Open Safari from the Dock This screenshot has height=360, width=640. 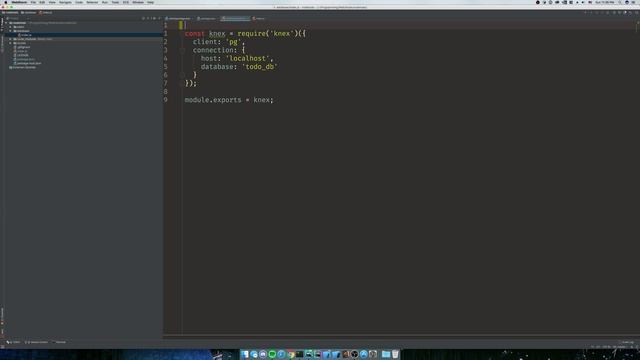(x=281, y=354)
